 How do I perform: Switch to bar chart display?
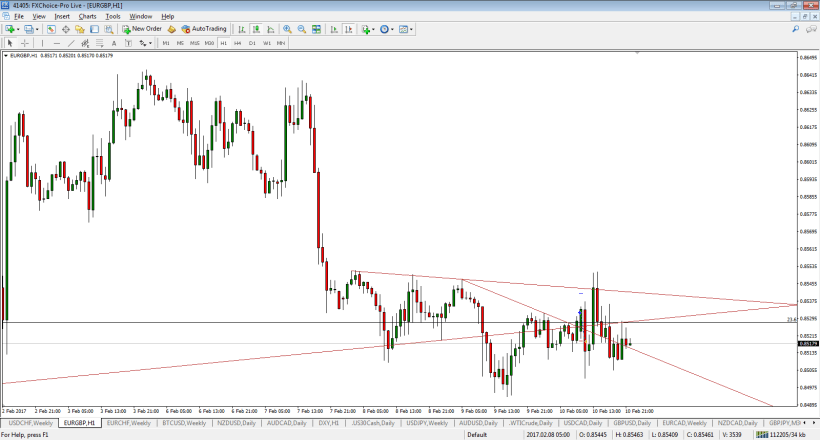(242, 29)
